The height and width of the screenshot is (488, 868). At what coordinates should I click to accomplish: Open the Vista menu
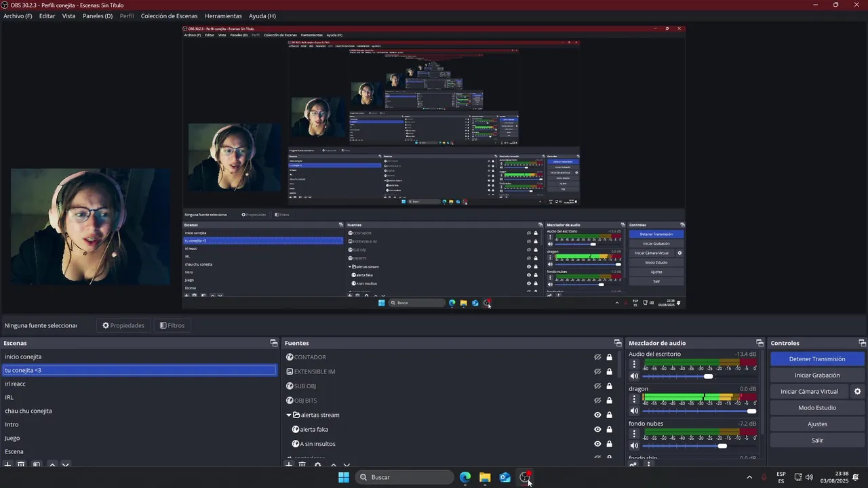tap(68, 16)
